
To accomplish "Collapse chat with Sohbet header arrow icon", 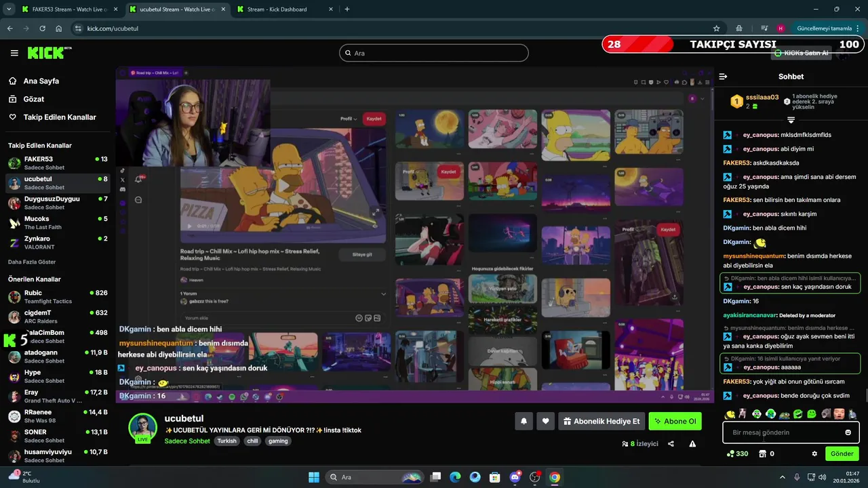I will tap(723, 77).
